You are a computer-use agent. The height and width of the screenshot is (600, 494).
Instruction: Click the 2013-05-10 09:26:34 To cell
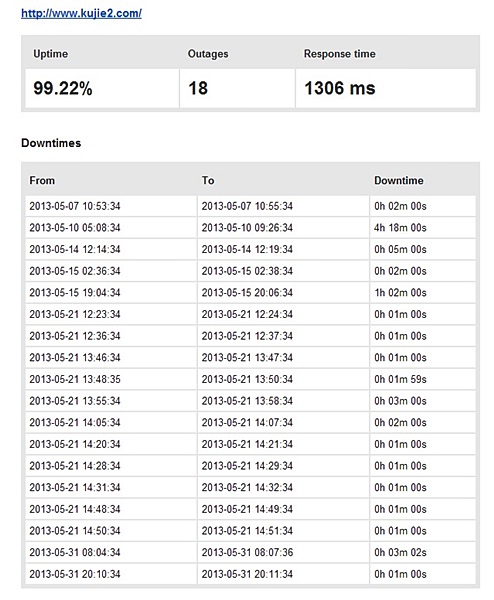point(283,228)
